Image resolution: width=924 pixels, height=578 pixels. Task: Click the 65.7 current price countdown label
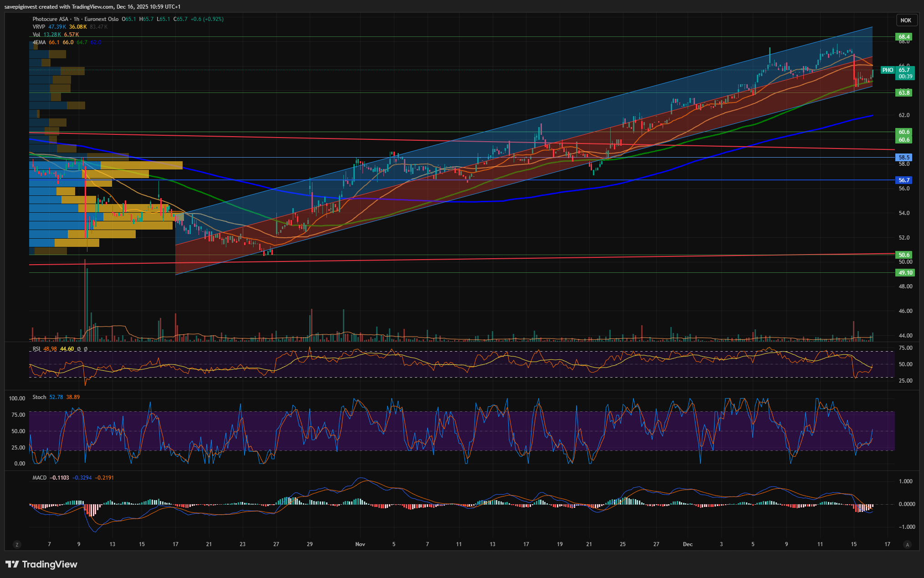[x=904, y=73]
